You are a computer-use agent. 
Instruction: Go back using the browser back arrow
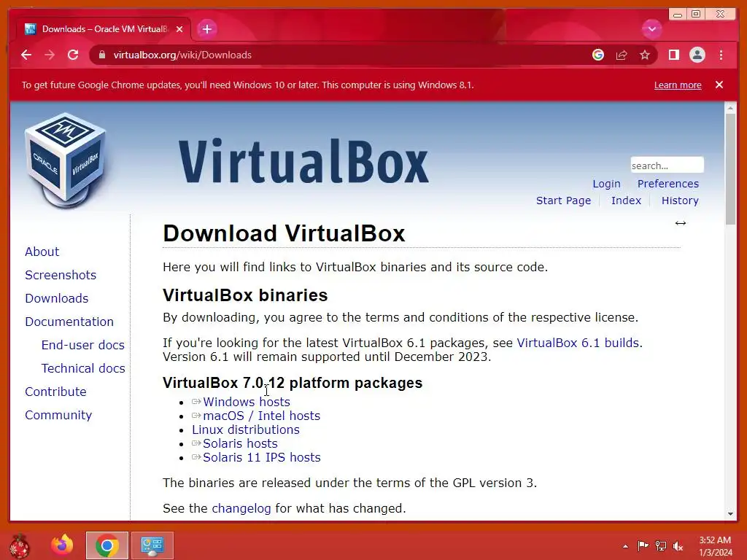pyautogui.click(x=26, y=55)
